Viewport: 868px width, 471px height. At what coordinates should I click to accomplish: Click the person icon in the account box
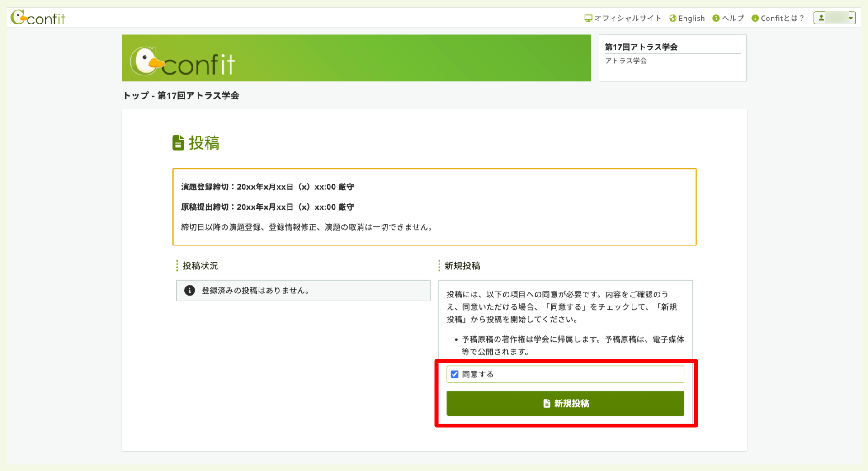(x=821, y=18)
